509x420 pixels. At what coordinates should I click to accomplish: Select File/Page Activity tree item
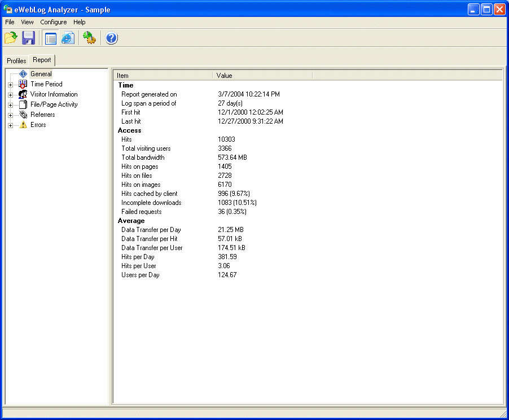pyautogui.click(x=54, y=104)
